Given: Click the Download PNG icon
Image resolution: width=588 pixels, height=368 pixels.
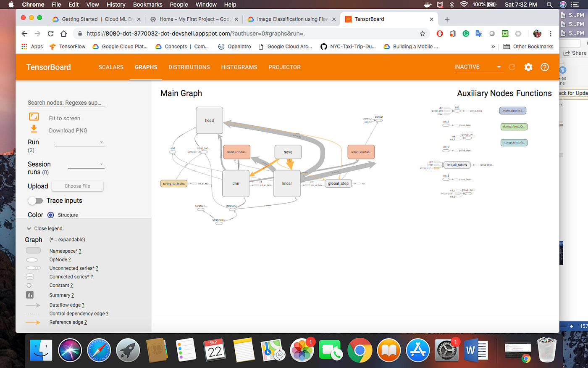Looking at the screenshot, I should point(34,130).
